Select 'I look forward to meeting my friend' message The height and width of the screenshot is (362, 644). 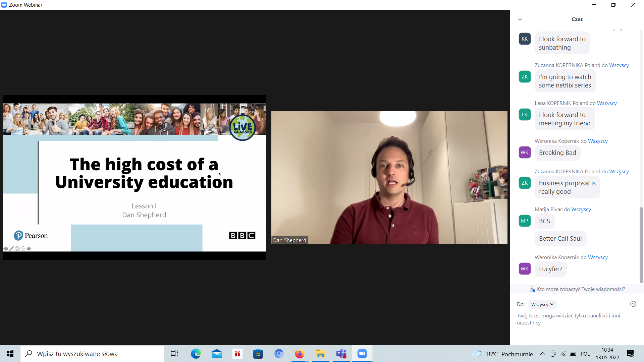tap(565, 119)
